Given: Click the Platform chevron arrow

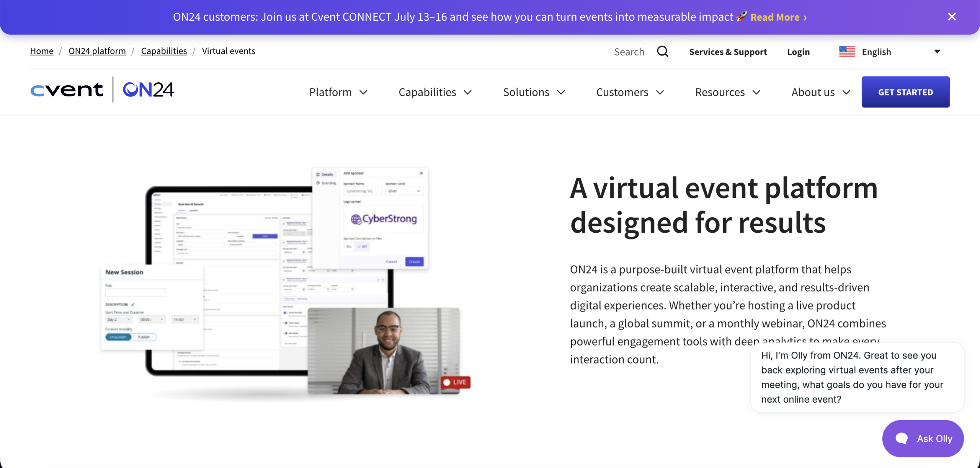Looking at the screenshot, I should point(363,92).
